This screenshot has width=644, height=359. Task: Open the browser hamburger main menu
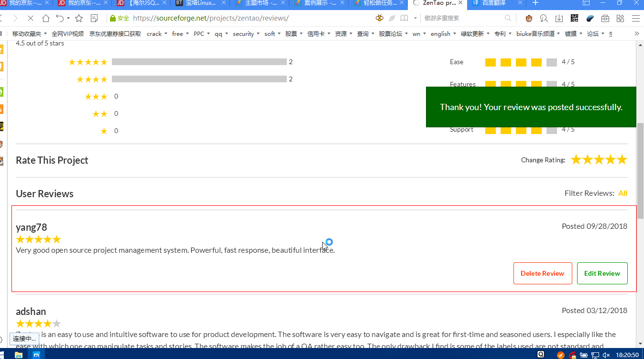(x=635, y=19)
